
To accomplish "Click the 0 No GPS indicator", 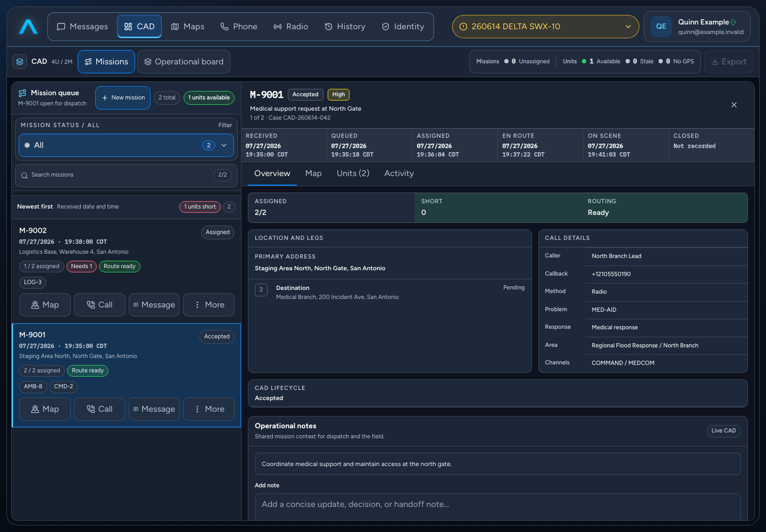I will pos(676,62).
